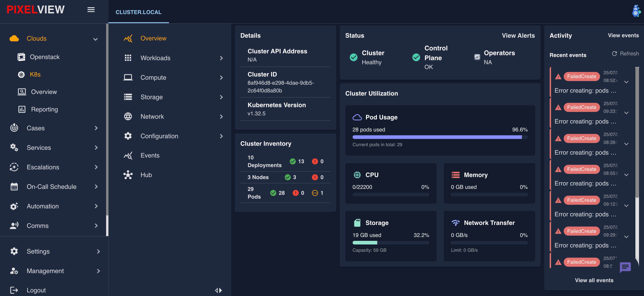Expand the Workloads submenu chevron
The height and width of the screenshot is (296, 644).
pyautogui.click(x=221, y=58)
